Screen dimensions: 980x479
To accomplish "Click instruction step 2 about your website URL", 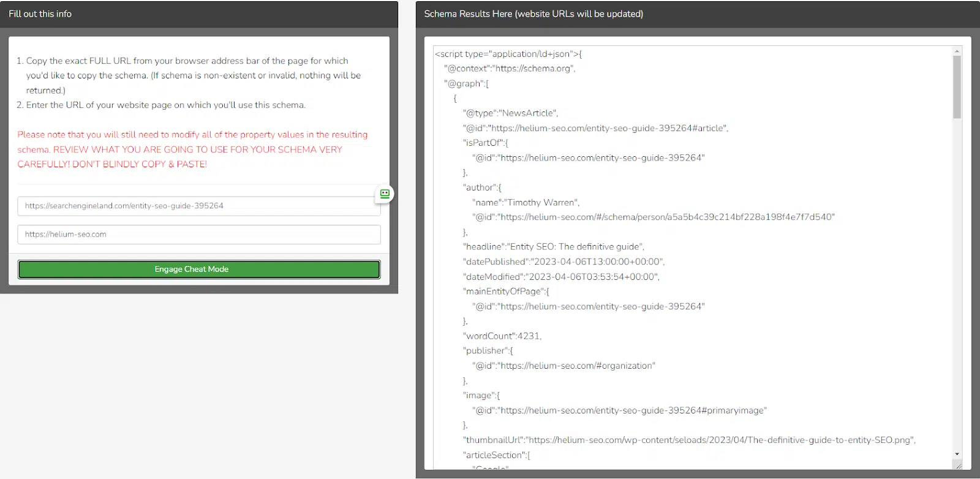I will (161, 105).
